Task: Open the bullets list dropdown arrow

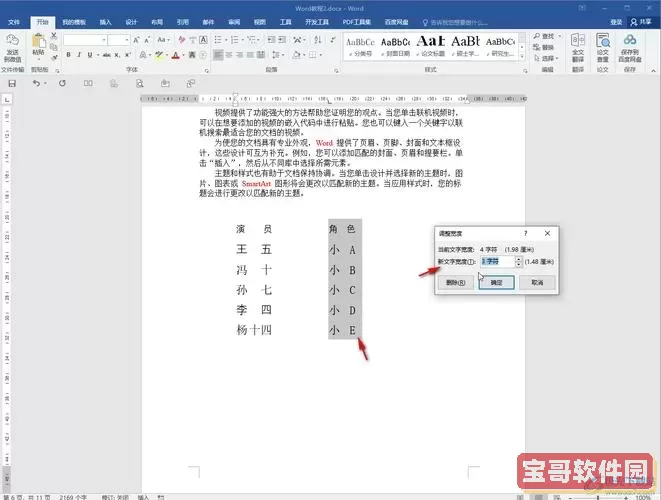Action: click(x=226, y=40)
